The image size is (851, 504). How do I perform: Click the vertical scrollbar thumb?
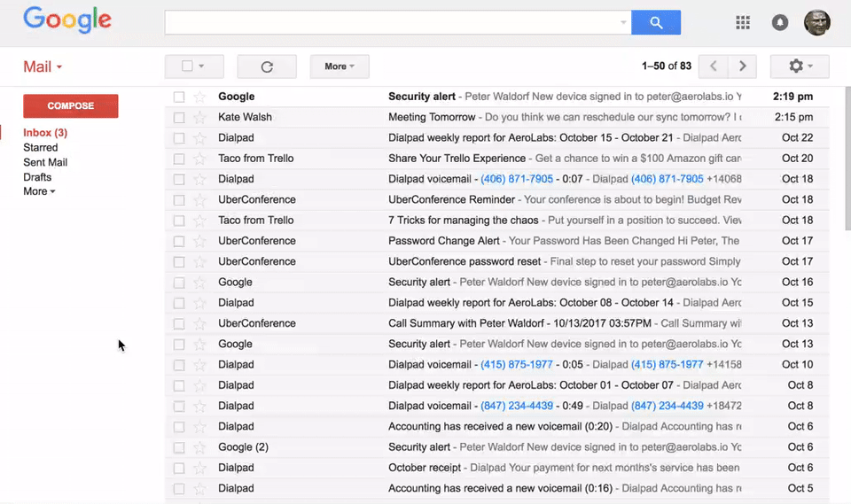[x=847, y=159]
